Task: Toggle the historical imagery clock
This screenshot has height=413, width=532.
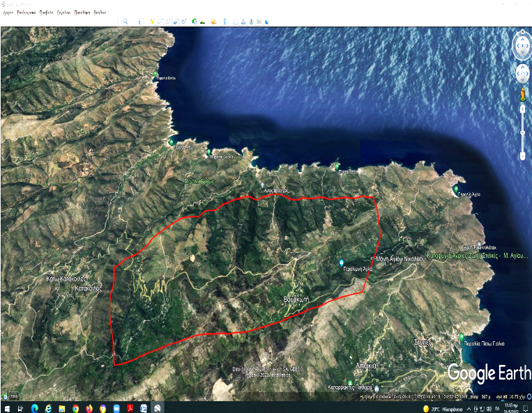Action: (194, 22)
